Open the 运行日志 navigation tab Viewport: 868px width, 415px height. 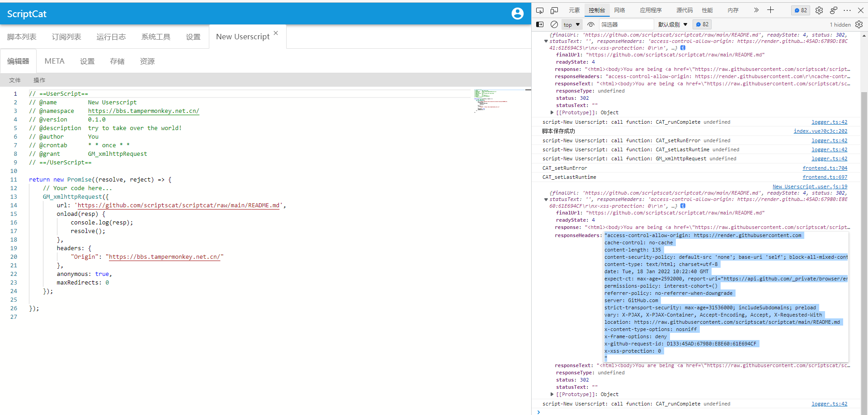coord(111,37)
